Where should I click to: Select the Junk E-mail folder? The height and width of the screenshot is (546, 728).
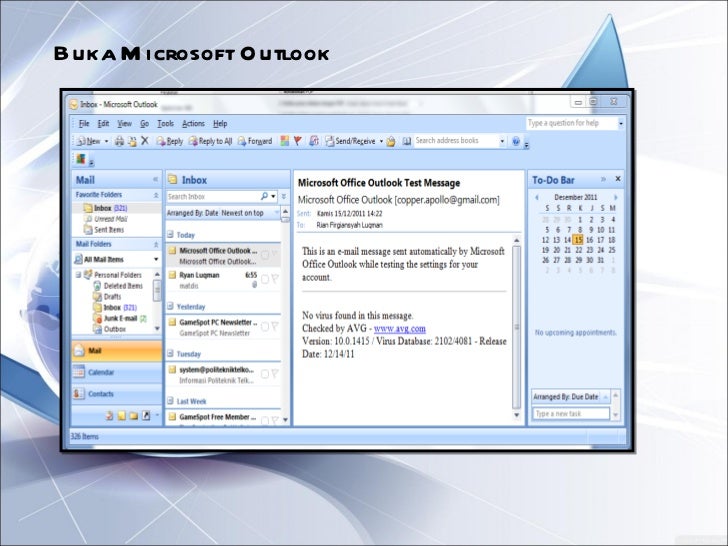pos(120,318)
